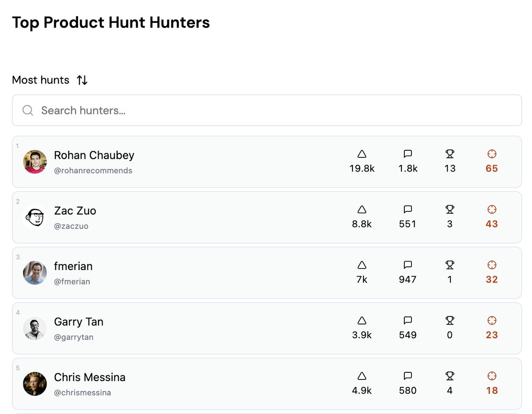
Task: Click the @rohanrecommends handle
Action: pos(93,171)
